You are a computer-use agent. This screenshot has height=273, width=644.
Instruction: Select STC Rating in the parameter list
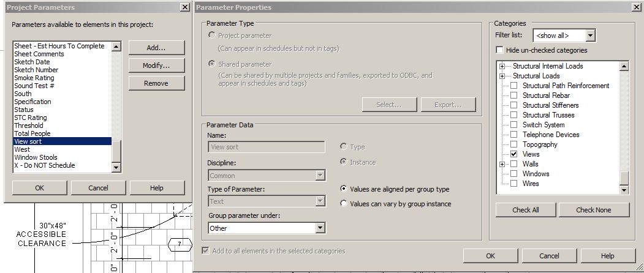(31, 118)
